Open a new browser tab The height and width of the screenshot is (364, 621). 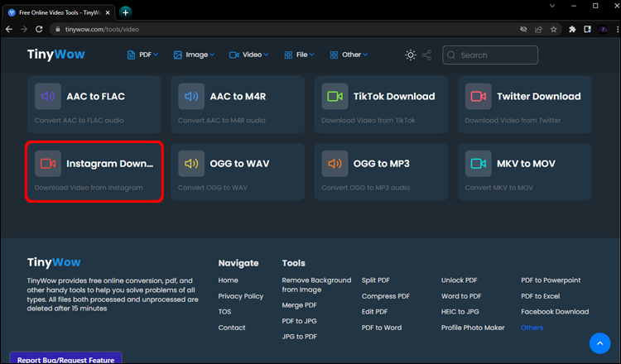coord(126,12)
